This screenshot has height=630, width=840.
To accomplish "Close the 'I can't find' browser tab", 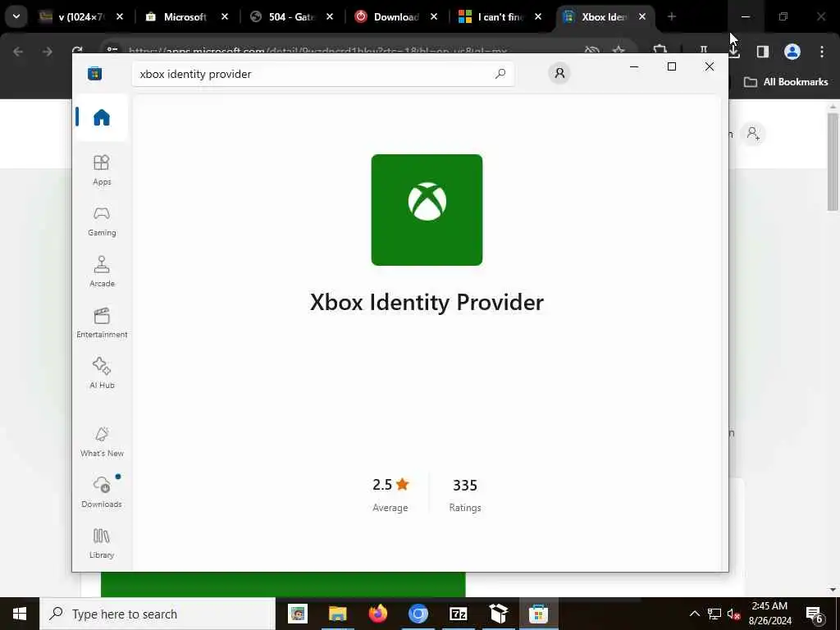I will coord(538,16).
